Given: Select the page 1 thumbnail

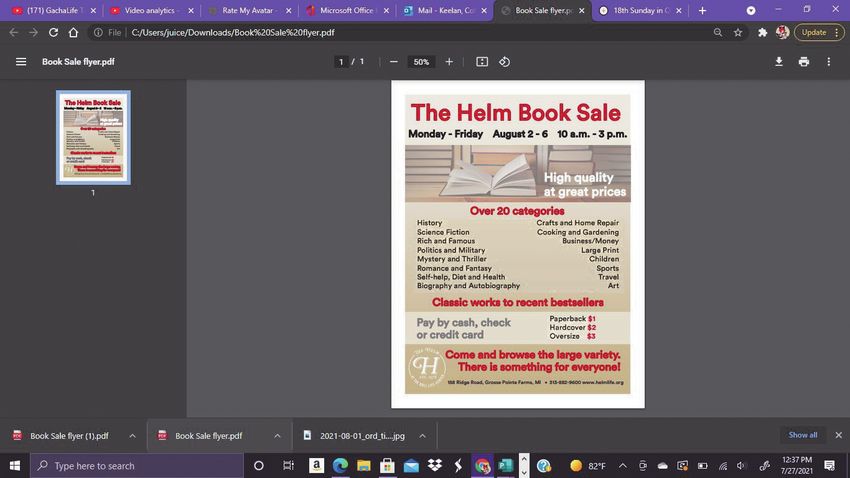Looking at the screenshot, I should pos(93,137).
